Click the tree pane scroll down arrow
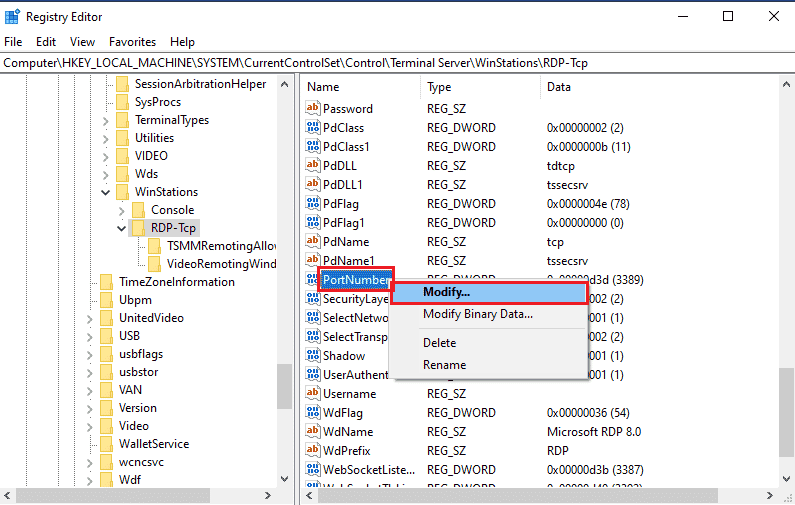This screenshot has height=505, width=795. tap(284, 479)
